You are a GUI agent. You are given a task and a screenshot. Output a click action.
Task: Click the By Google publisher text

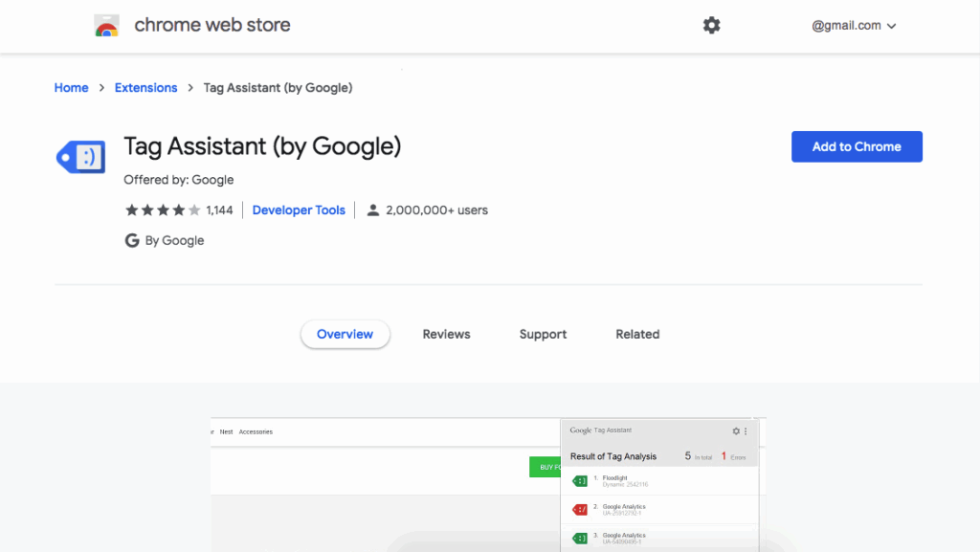(x=174, y=240)
